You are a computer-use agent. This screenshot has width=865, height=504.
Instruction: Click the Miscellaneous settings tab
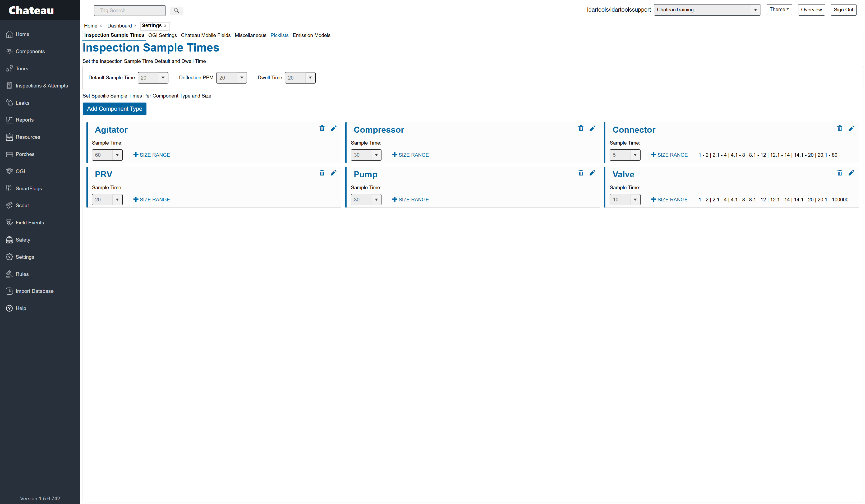tap(251, 35)
